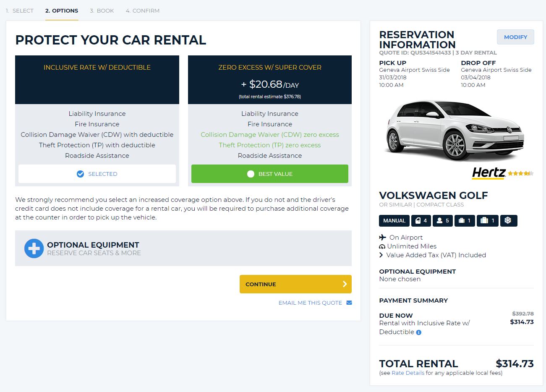Screen dimensions: 546x392
Task: Click the Hertz logo
Action: [x=489, y=173]
